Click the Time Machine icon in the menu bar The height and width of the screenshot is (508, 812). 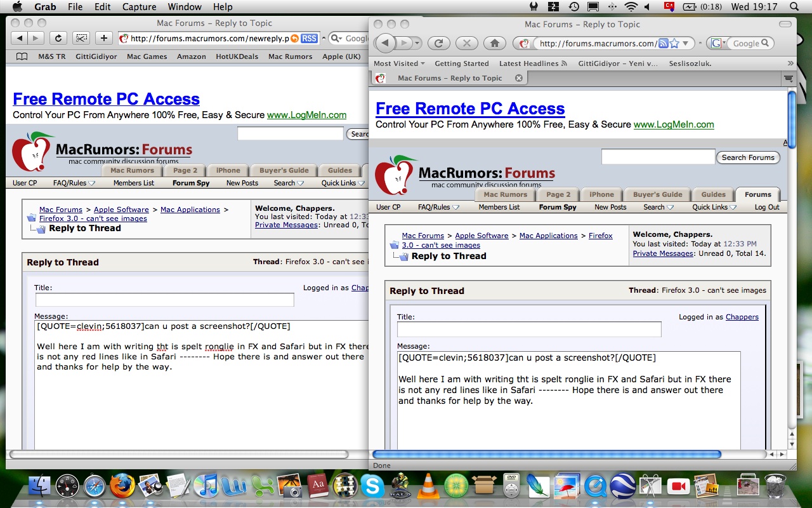coord(574,7)
